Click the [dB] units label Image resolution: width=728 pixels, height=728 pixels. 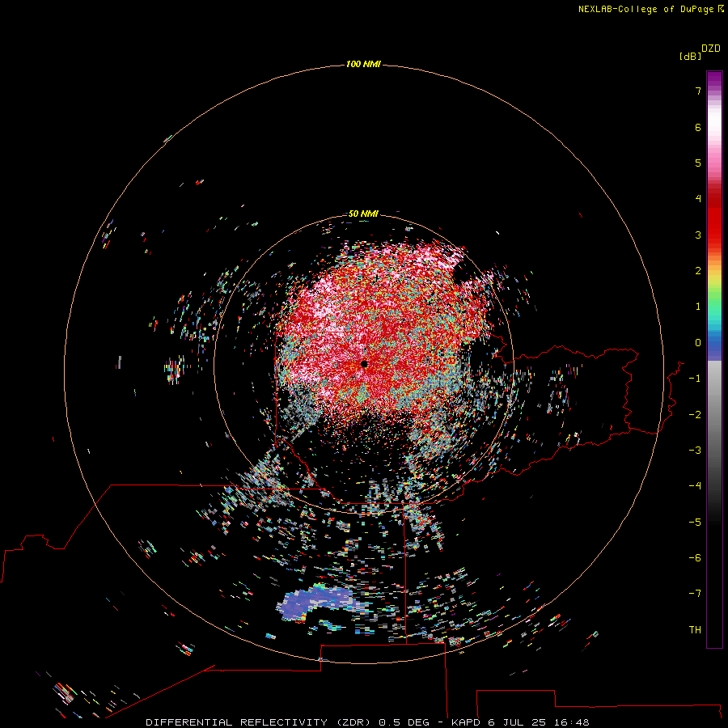click(691, 56)
